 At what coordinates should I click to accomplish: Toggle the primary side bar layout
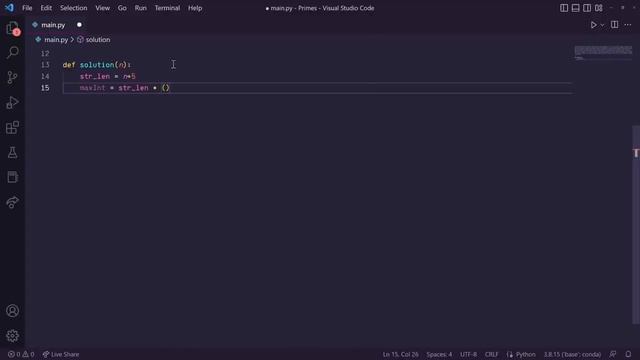564,8
